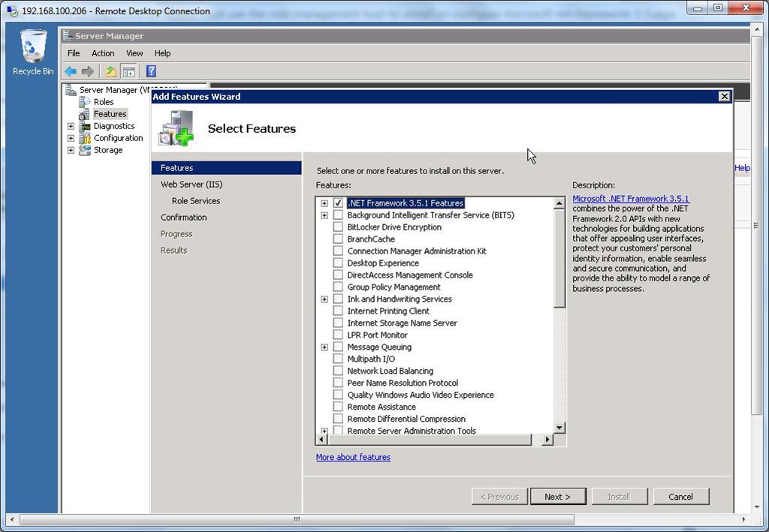Select Remote Differential Compression row
The height and width of the screenshot is (532, 769).
pos(406,419)
